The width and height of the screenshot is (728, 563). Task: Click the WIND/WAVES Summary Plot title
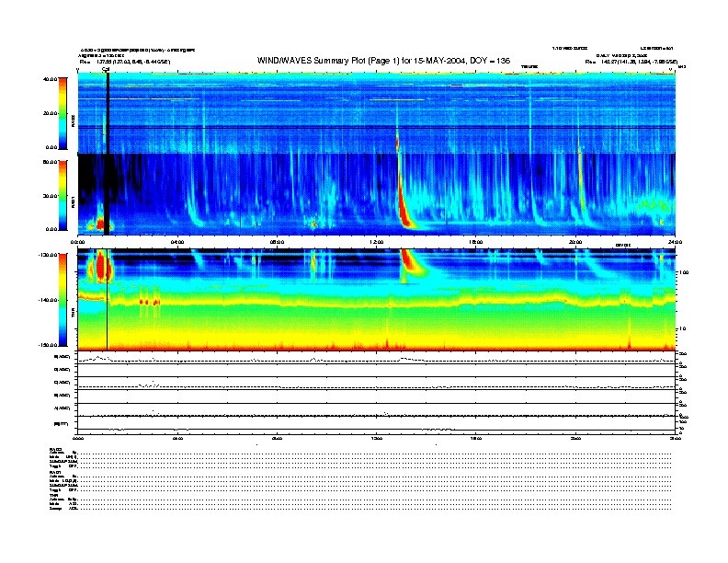tap(384, 61)
